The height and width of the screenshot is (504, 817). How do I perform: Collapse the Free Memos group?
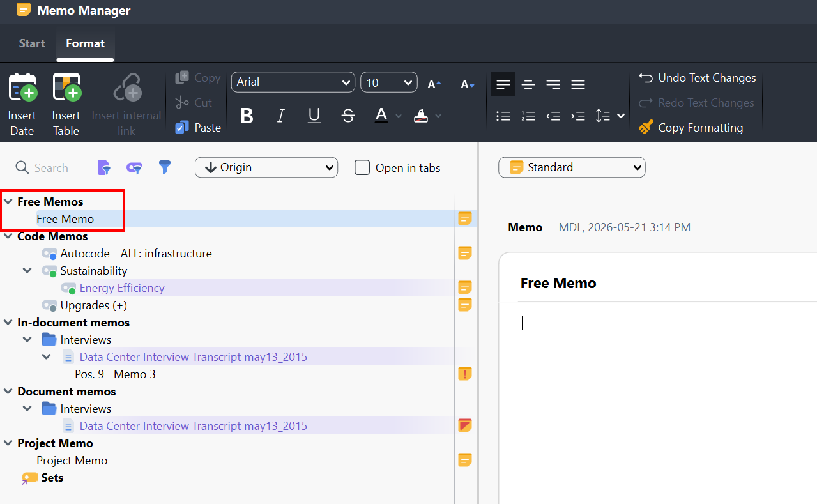coord(8,202)
